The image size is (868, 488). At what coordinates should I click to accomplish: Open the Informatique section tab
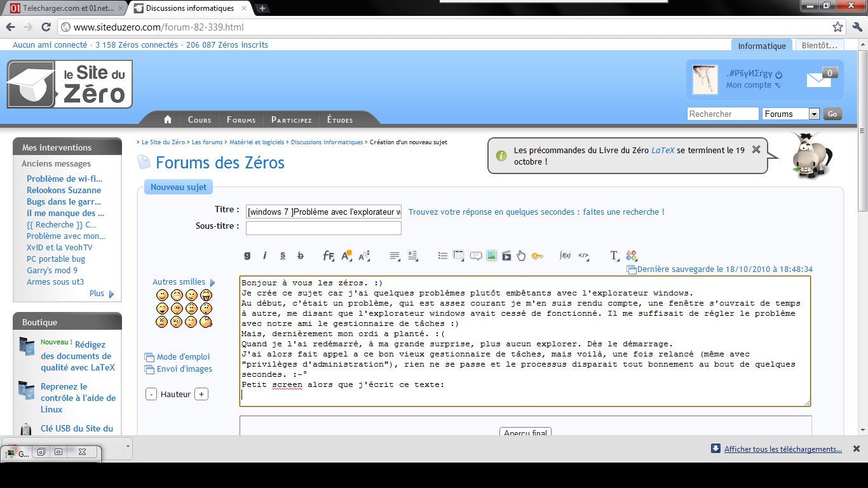(x=762, y=46)
